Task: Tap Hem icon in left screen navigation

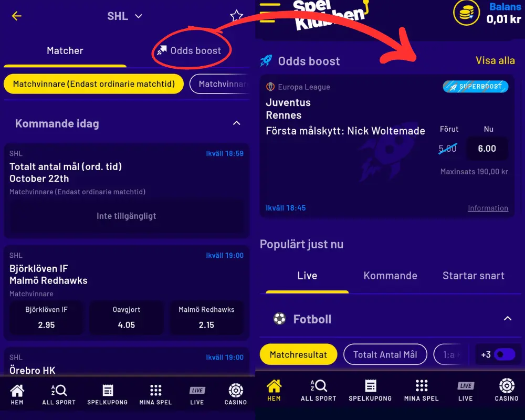Action: click(x=17, y=395)
